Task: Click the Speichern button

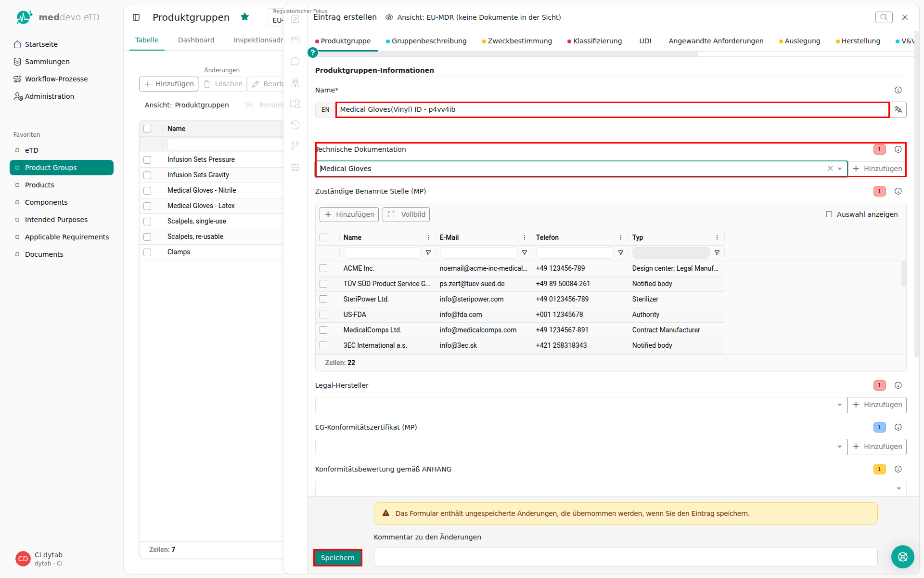Action: click(337, 558)
